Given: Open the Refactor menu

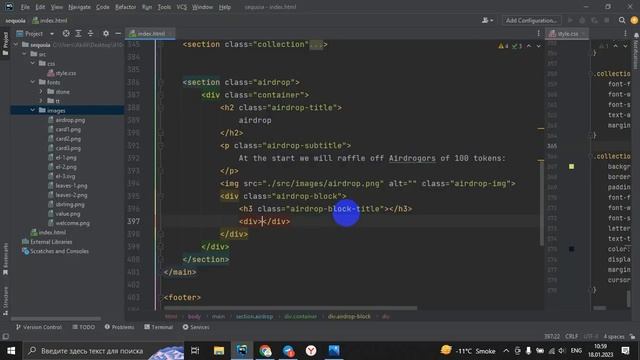Looking at the screenshot, I should click(125, 7).
